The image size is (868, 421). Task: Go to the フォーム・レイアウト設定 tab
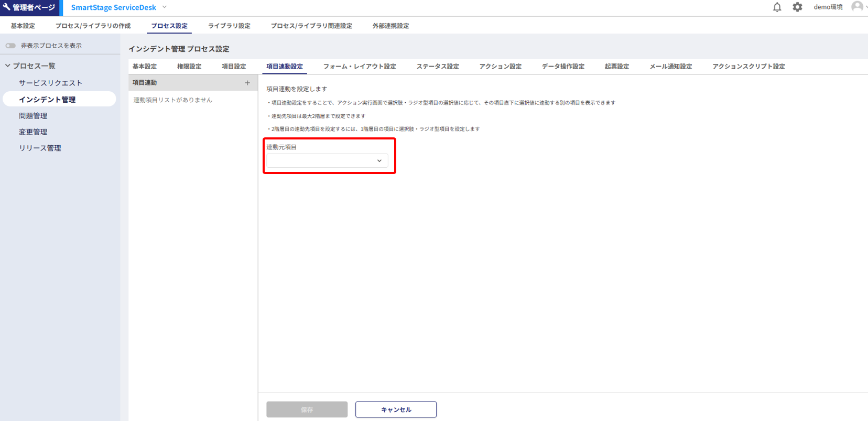tap(360, 67)
